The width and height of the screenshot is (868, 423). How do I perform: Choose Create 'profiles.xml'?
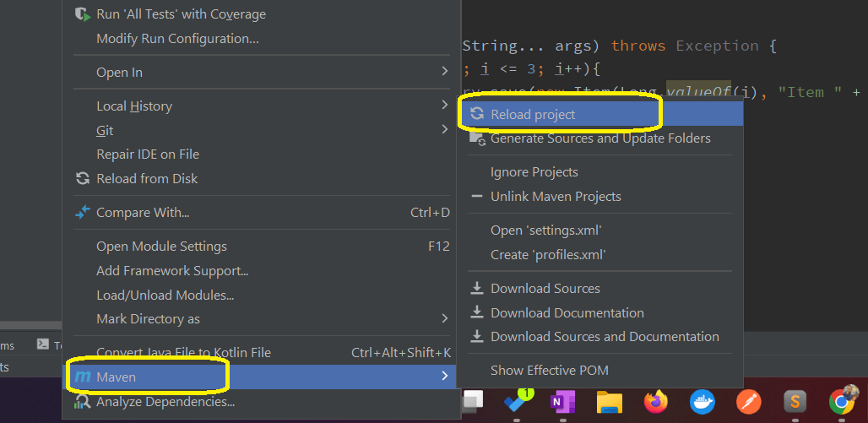click(x=548, y=255)
